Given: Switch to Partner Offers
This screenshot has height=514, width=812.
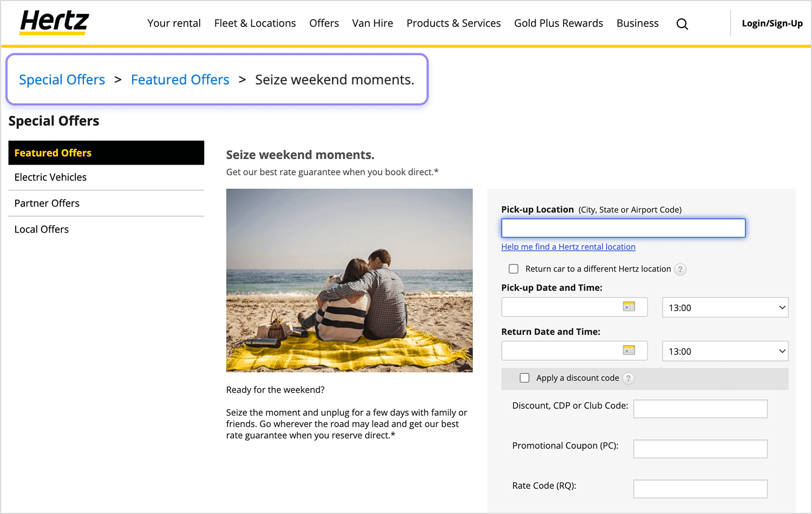Looking at the screenshot, I should pos(47,203).
